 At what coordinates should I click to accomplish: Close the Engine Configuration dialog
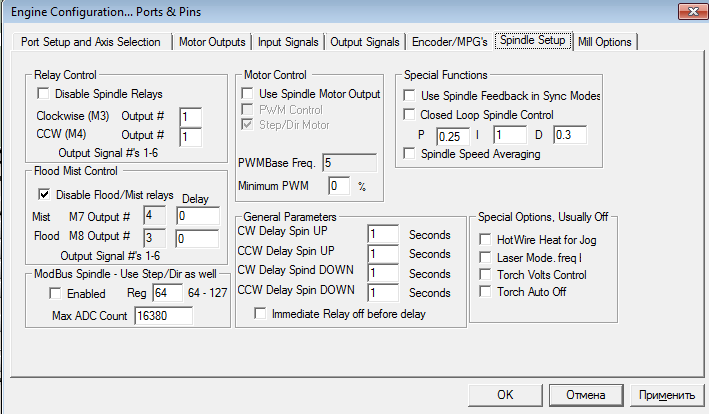pyautogui.click(x=687, y=11)
